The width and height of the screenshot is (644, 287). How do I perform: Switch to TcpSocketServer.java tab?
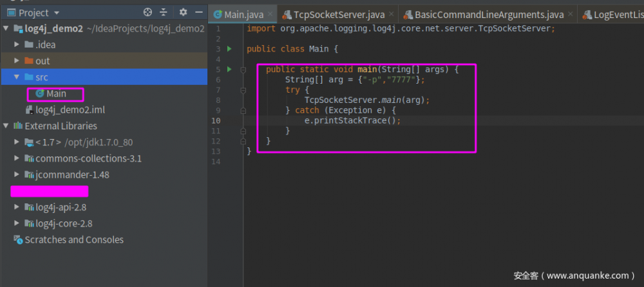pos(339,15)
